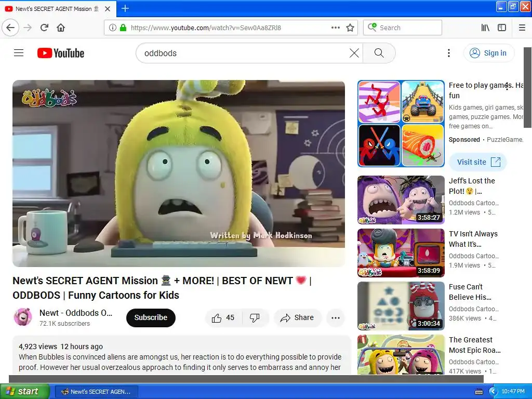Image resolution: width=532 pixels, height=399 pixels.
Task: Close the Newt's SECRET AGENT Mission tab
Action: (x=108, y=9)
